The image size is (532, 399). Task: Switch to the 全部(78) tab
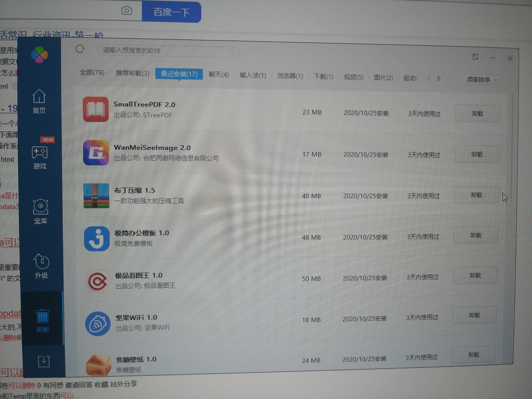pos(92,72)
